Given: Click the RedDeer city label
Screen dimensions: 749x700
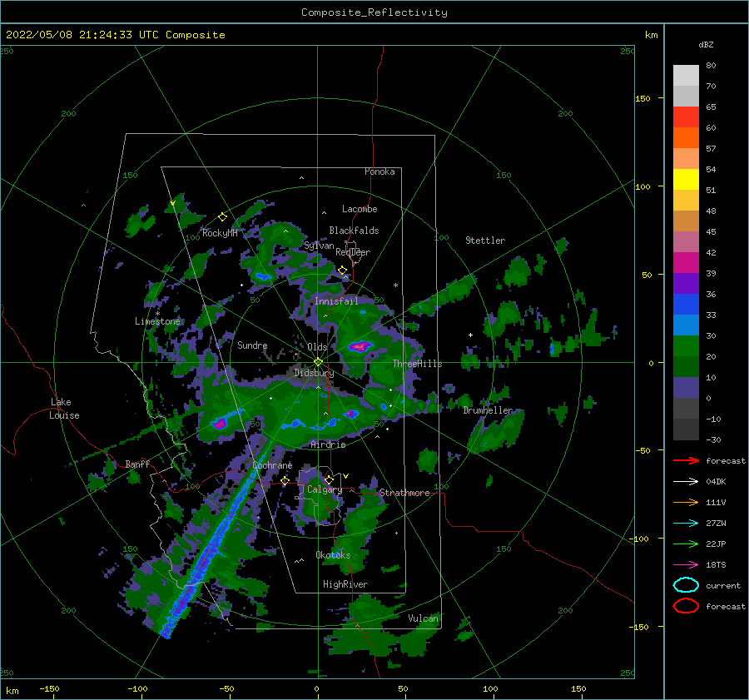Looking at the screenshot, I should (x=353, y=252).
